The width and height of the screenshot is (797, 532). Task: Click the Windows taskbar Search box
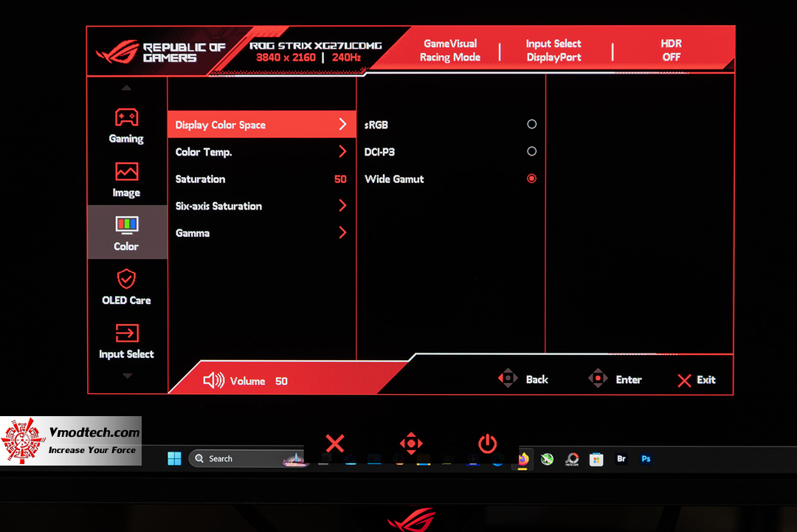tap(246, 458)
